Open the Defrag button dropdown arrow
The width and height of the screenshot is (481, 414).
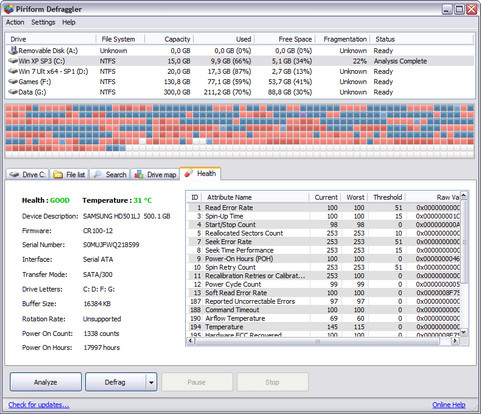click(x=151, y=382)
